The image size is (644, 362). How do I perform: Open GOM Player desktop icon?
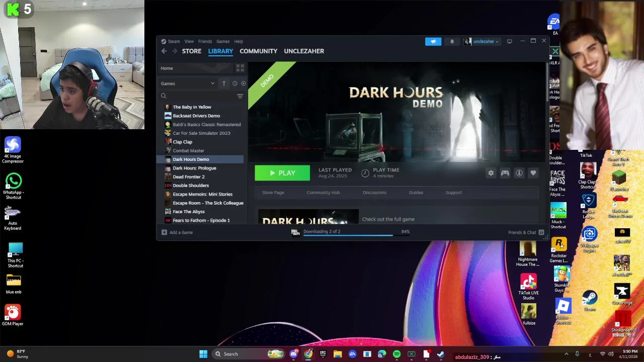click(x=13, y=315)
